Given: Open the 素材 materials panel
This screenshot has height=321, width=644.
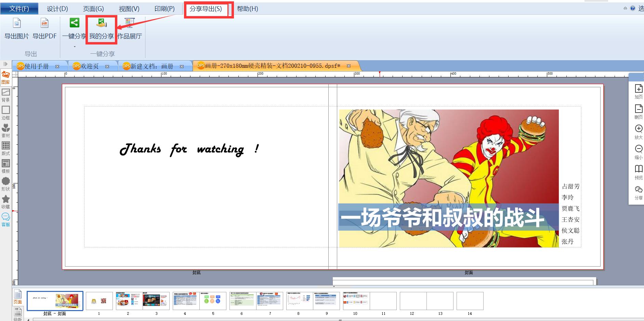Looking at the screenshot, I should 6,131.
